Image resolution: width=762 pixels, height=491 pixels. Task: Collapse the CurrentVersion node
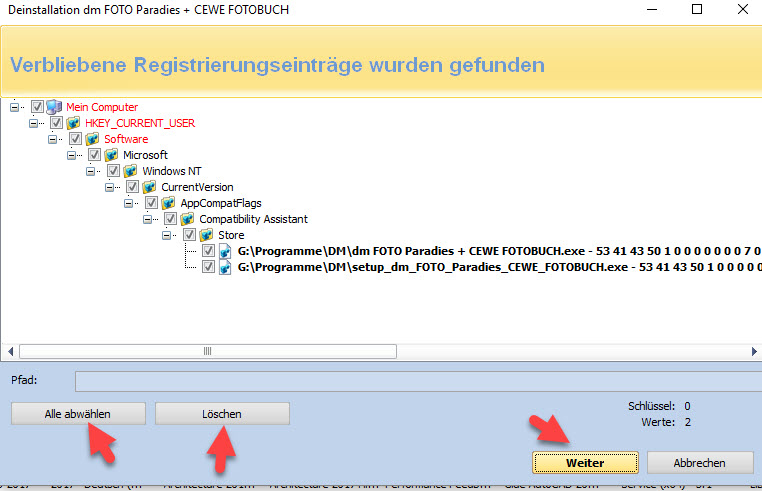tap(109, 187)
